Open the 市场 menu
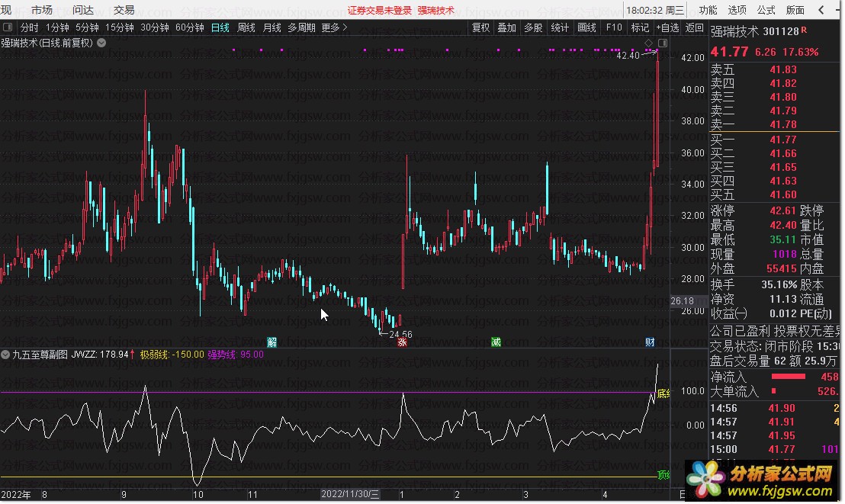The height and width of the screenshot is (504, 845). [x=41, y=10]
